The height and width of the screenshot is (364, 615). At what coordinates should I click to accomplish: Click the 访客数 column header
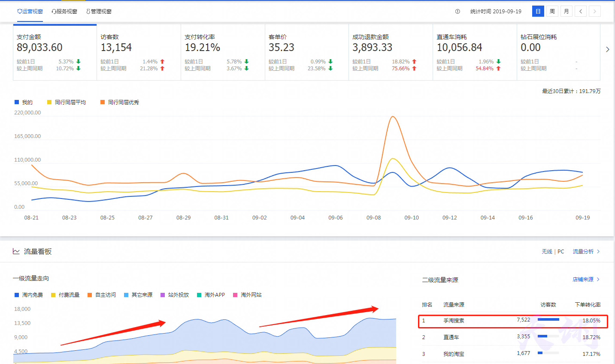click(548, 305)
